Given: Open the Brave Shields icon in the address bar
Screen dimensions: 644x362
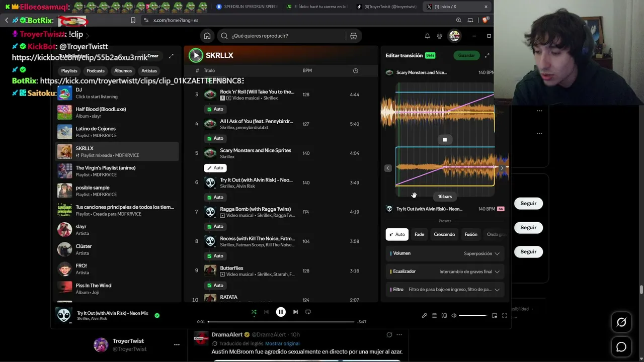Looking at the screenshot, I should click(486, 20).
